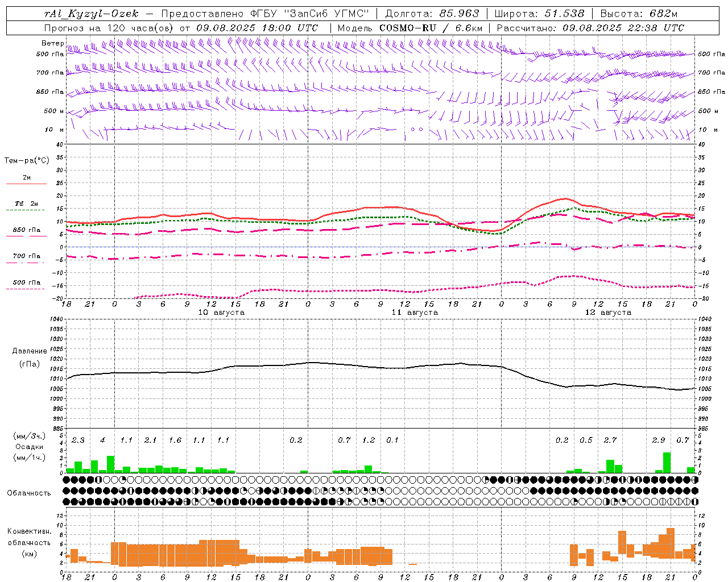Click the 1.2 precipitation total
728x582 pixels.
[369, 440]
